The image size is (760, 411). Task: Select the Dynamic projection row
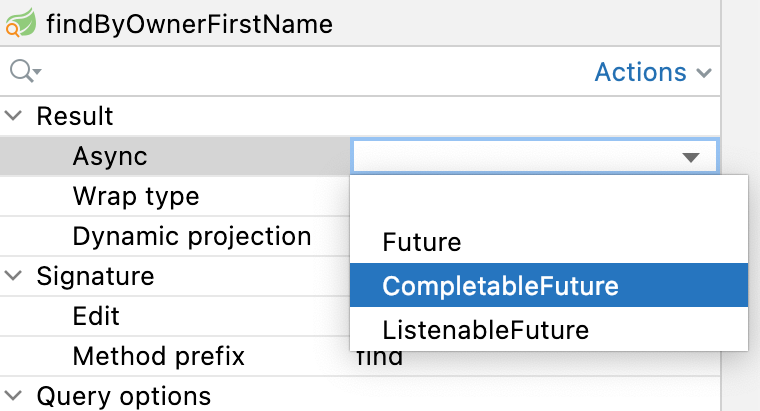pyautogui.click(x=192, y=236)
